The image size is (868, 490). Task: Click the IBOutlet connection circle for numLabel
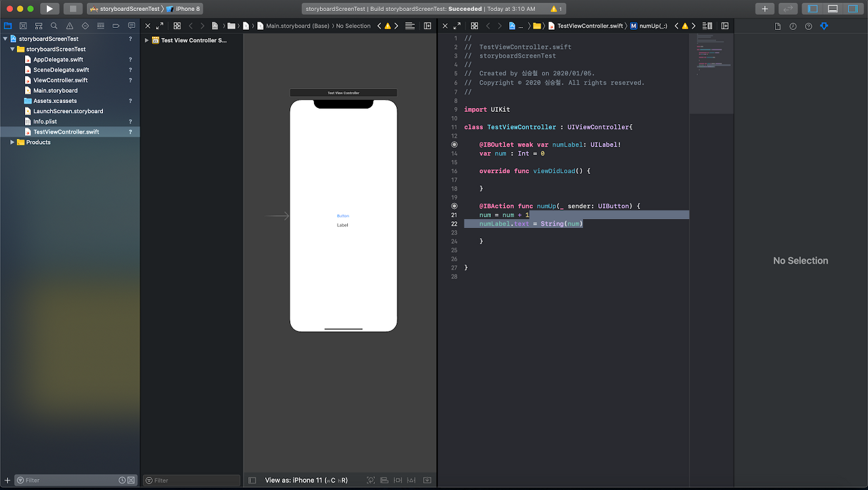454,145
